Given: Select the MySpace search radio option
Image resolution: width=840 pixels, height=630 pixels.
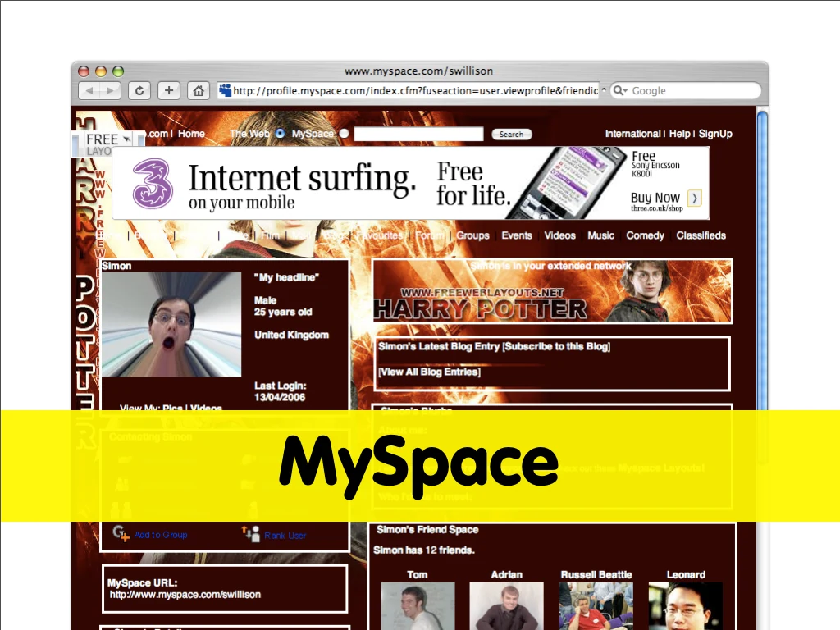Looking at the screenshot, I should [x=344, y=134].
